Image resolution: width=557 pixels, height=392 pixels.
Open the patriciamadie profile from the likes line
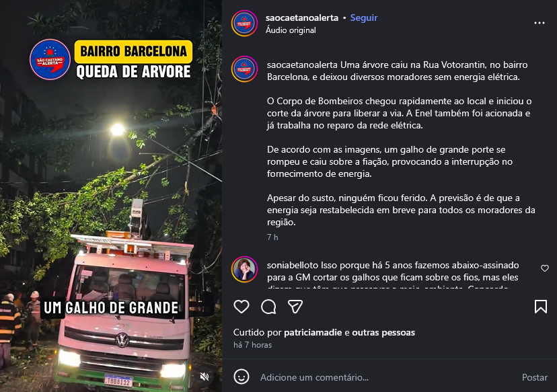pyautogui.click(x=313, y=332)
